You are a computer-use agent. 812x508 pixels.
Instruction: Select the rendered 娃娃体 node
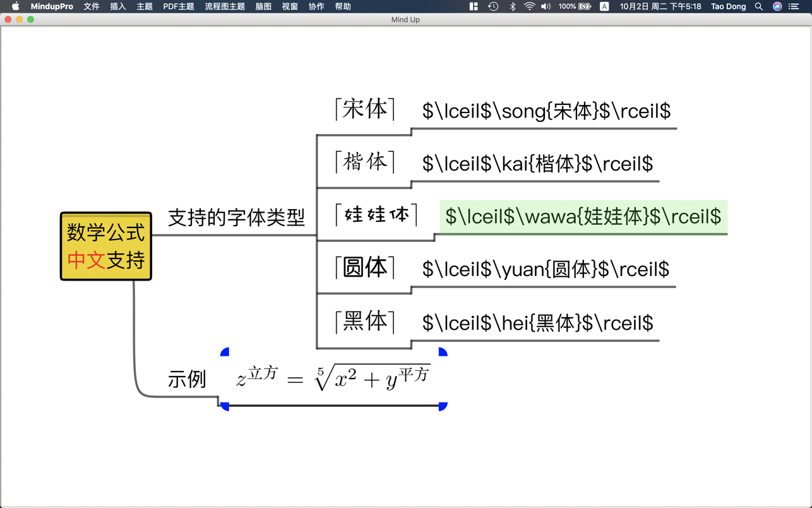(376, 215)
